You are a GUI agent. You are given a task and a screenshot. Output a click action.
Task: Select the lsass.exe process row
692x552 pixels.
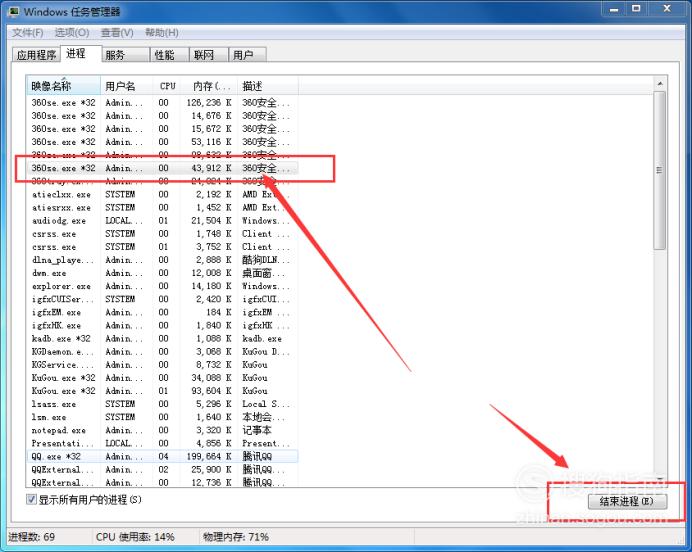pyautogui.click(x=162, y=404)
